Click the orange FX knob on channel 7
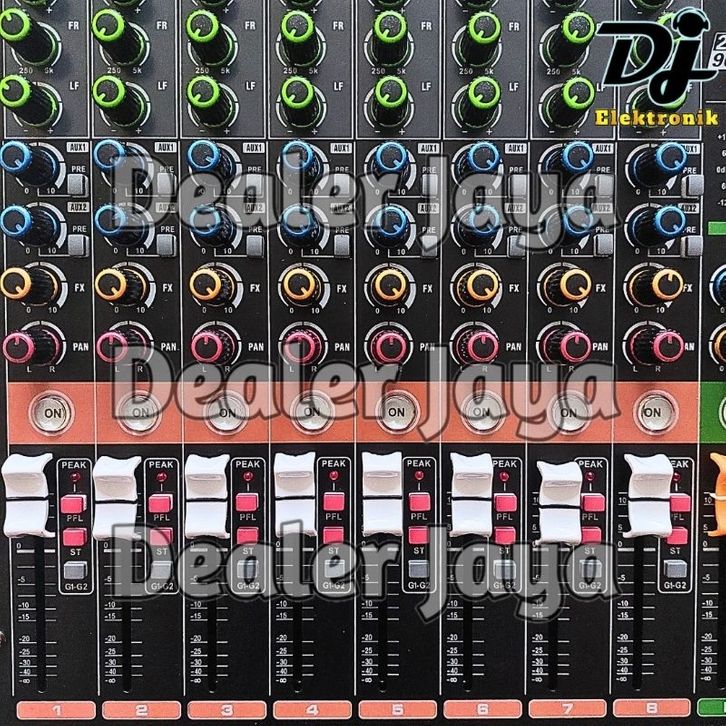Image resolution: width=726 pixels, height=726 pixels. click(x=573, y=285)
